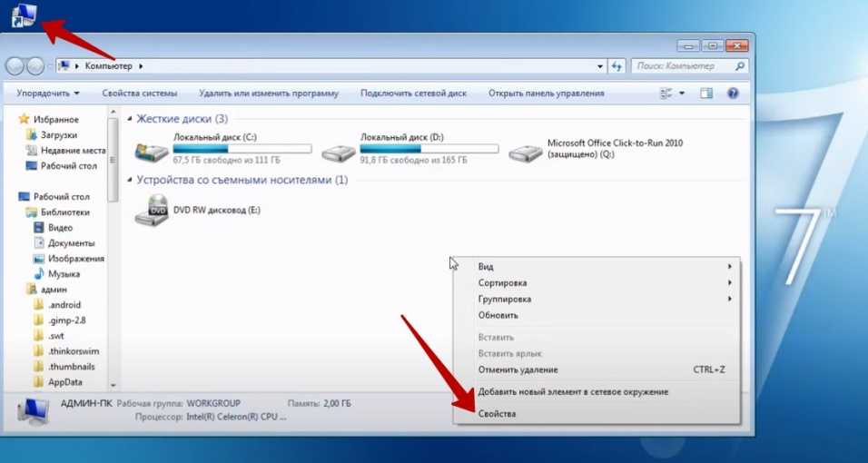Click Подключить сетевой диск
This screenshot has width=868, height=463.
413,93
